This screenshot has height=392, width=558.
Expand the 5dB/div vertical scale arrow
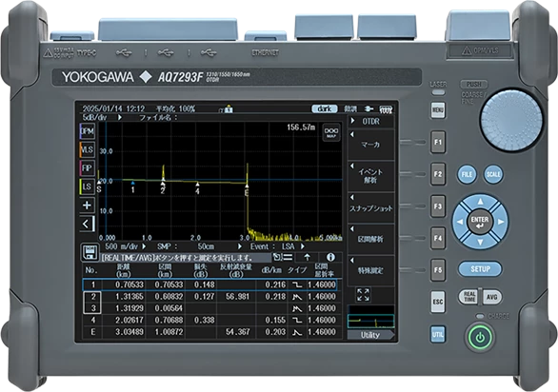(120, 117)
